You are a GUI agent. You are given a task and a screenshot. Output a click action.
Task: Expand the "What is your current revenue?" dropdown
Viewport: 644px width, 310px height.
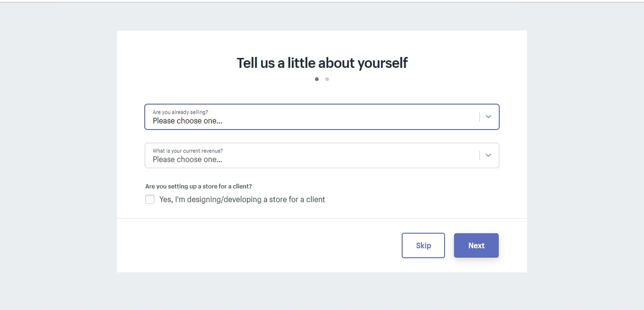[311, 155]
